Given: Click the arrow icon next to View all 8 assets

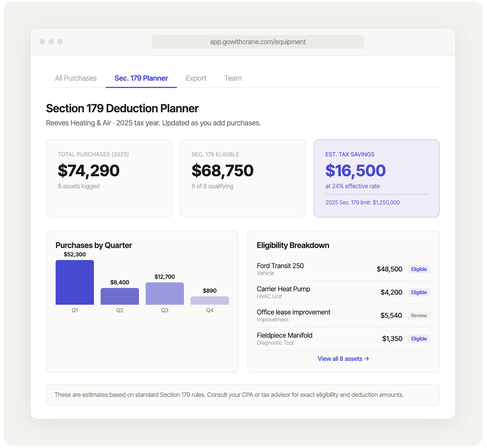Looking at the screenshot, I should [x=367, y=359].
